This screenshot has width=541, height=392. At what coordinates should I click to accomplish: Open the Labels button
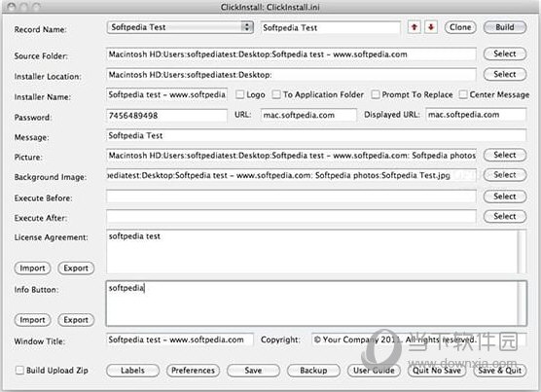tap(133, 371)
